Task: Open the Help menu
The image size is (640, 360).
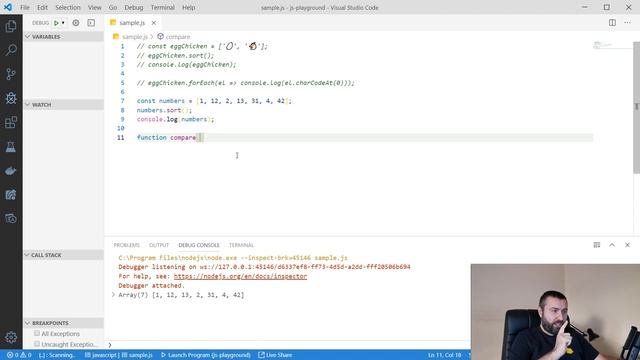Action: point(188,7)
